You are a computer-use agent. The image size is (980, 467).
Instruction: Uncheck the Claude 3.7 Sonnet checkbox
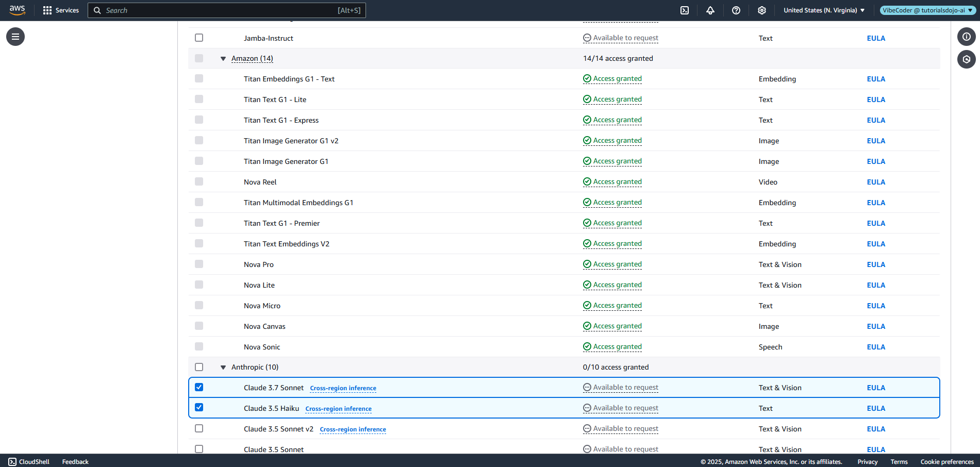199,387
